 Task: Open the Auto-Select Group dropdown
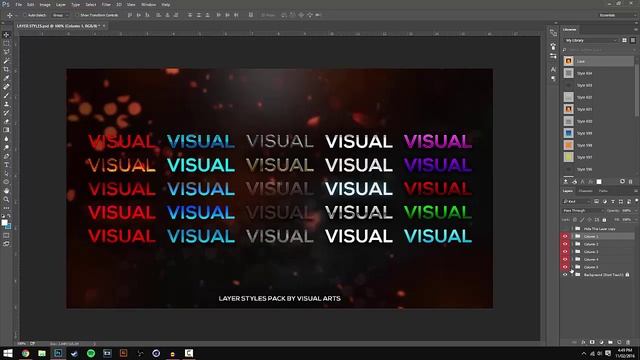[60, 15]
